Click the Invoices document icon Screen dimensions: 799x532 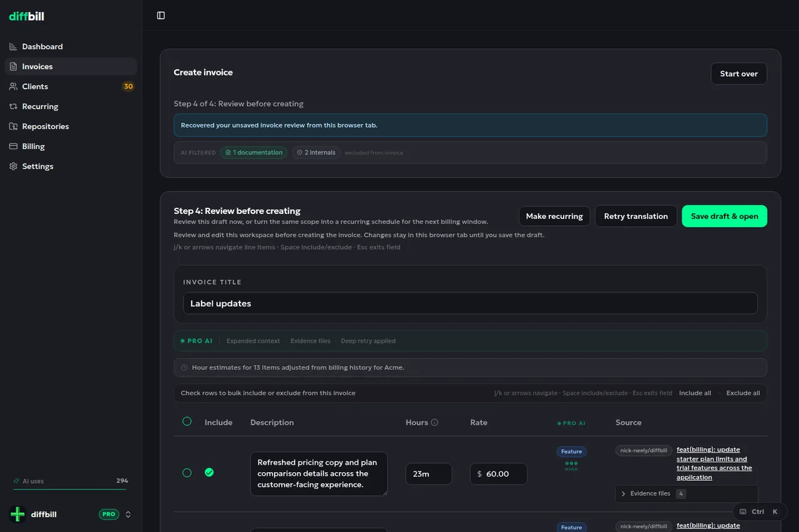13,67
